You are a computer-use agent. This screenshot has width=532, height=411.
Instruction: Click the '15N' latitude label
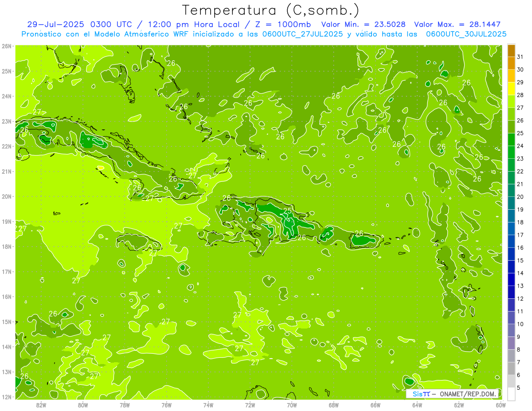[x=7, y=321]
